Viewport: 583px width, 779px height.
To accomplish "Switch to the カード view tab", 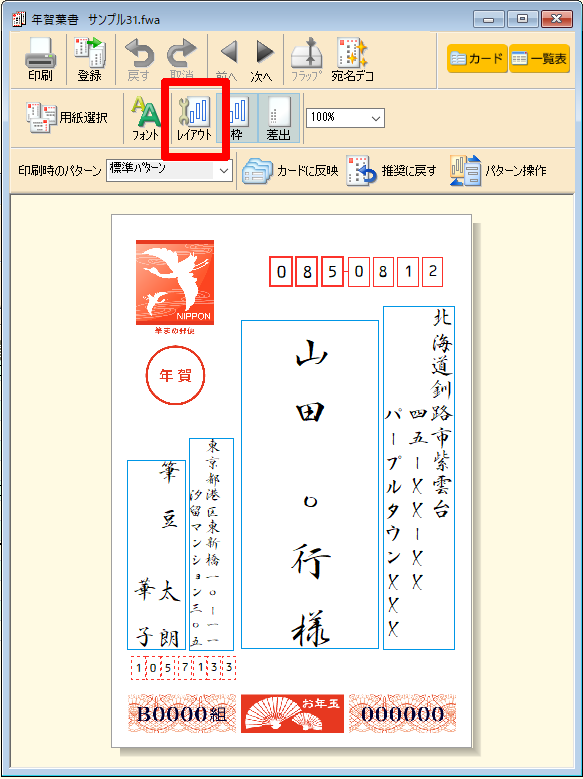I will [x=477, y=59].
